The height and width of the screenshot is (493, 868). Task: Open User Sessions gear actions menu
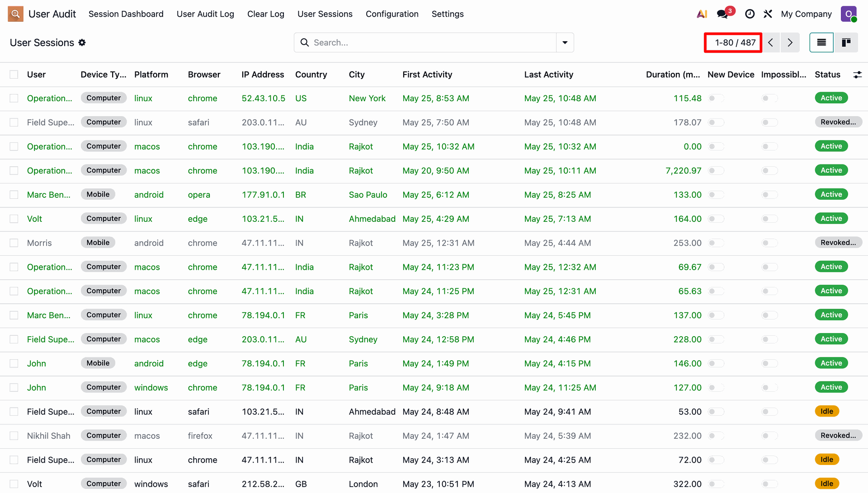[x=82, y=42]
